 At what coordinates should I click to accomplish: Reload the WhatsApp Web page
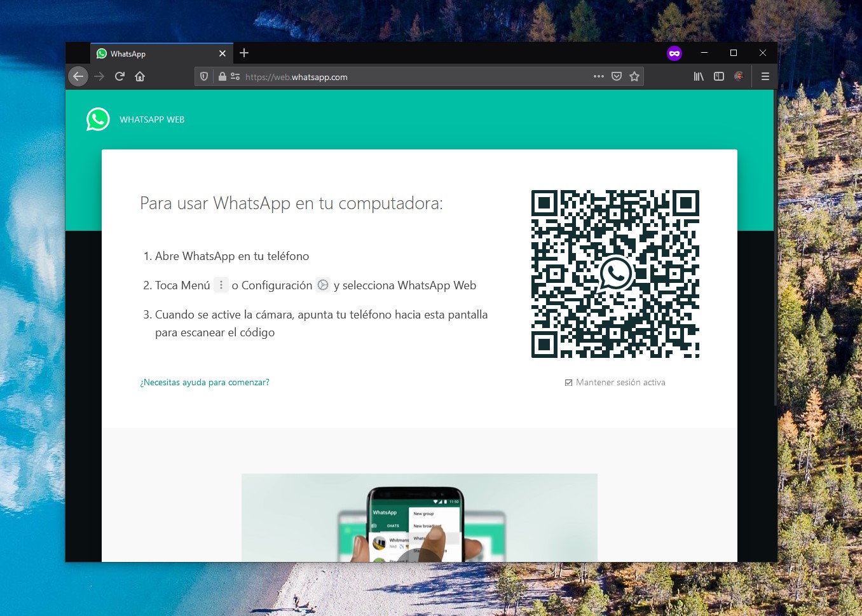tap(120, 76)
